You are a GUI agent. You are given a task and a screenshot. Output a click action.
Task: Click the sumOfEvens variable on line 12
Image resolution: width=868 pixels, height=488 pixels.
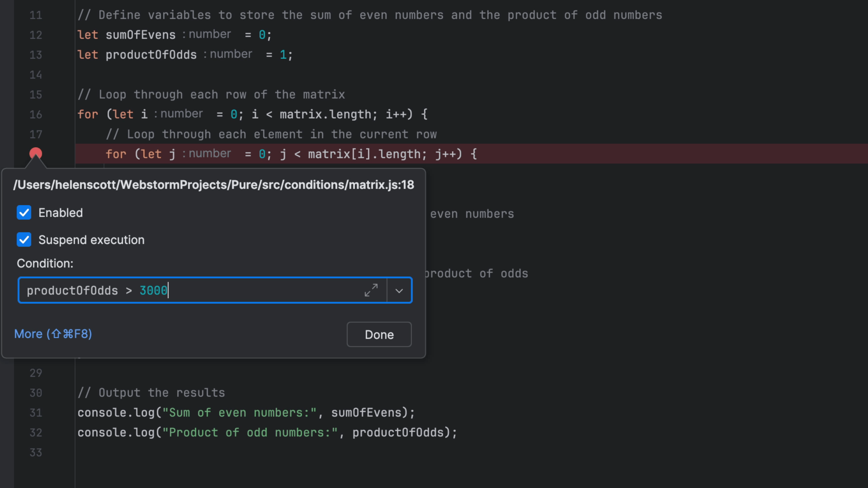click(141, 35)
